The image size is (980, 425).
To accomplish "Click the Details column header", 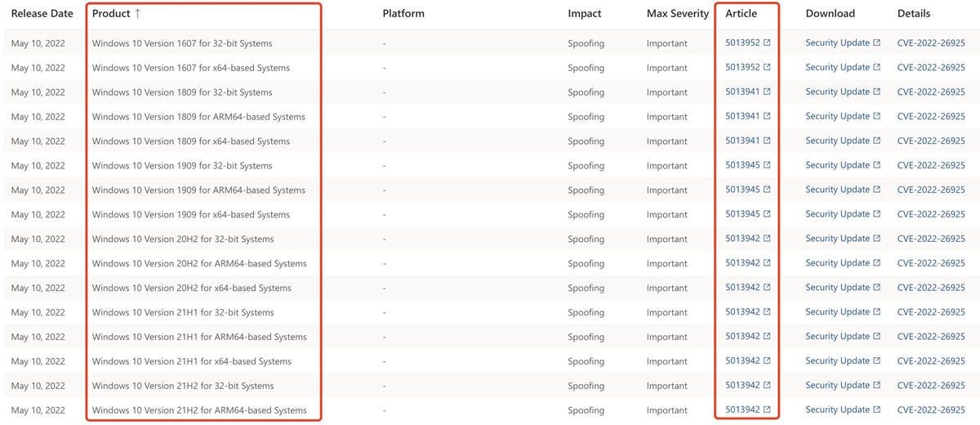I will pos(914,14).
